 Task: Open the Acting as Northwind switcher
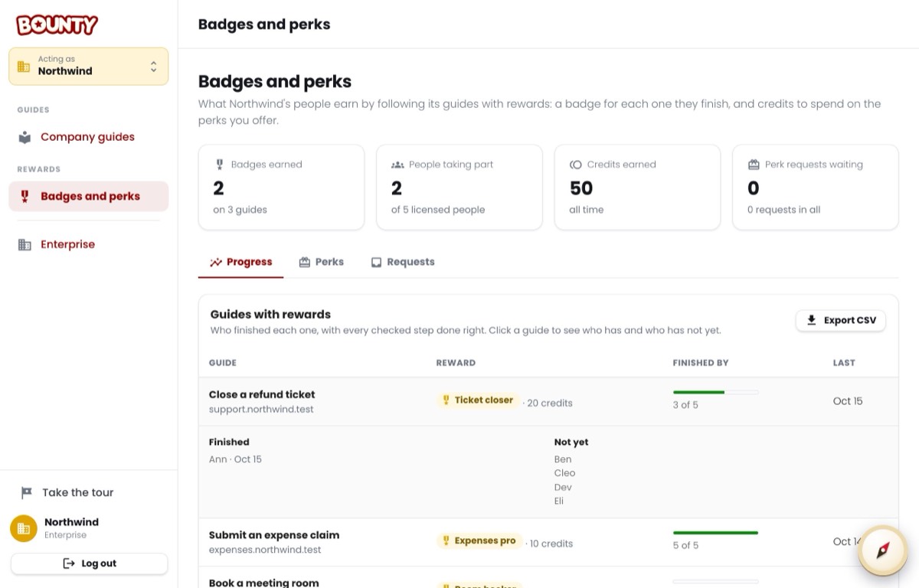point(89,66)
